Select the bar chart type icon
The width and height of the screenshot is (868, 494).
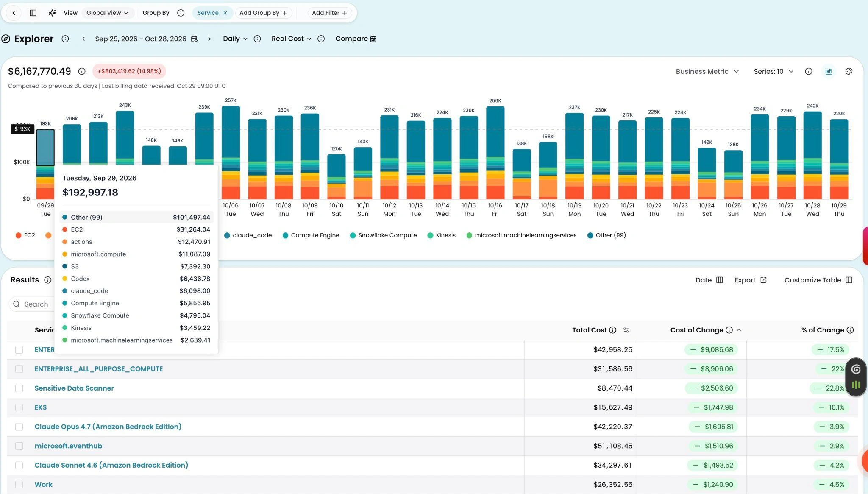(x=829, y=71)
